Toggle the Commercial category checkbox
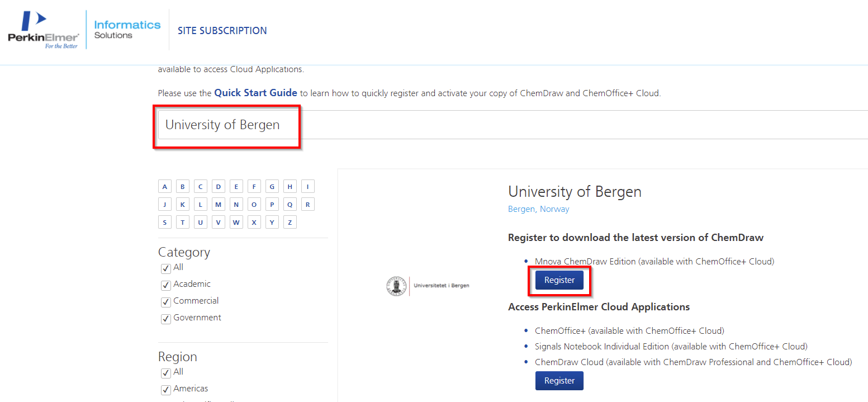This screenshot has width=868, height=402. tap(165, 302)
